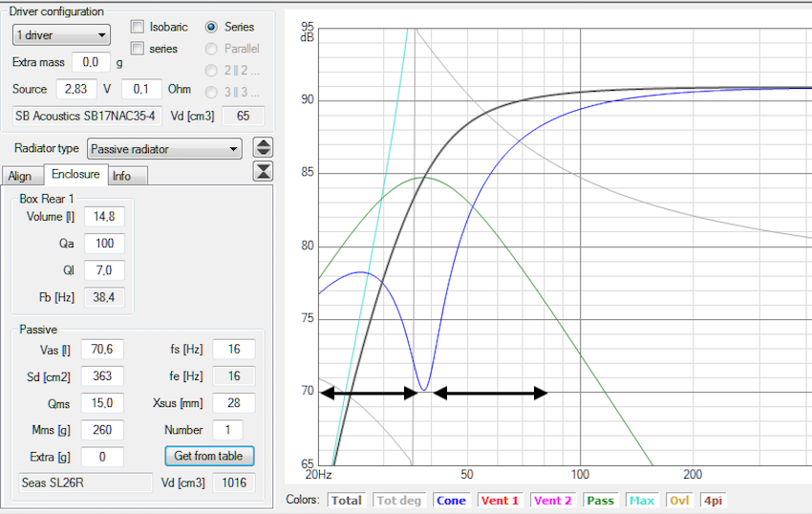
Task: Open the Radiator type dropdown
Action: 164,149
